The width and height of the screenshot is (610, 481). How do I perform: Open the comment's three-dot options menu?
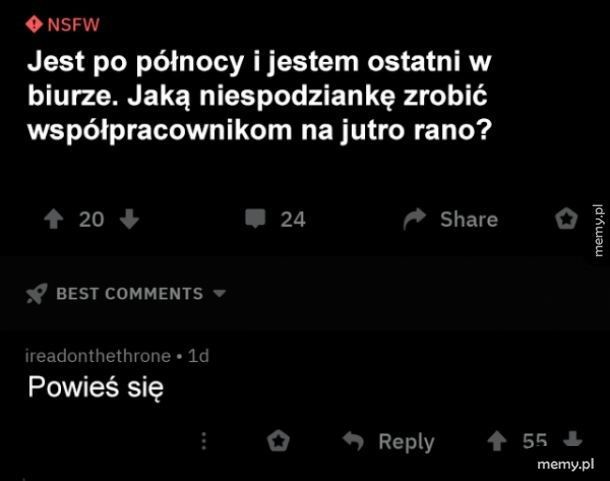(204, 441)
